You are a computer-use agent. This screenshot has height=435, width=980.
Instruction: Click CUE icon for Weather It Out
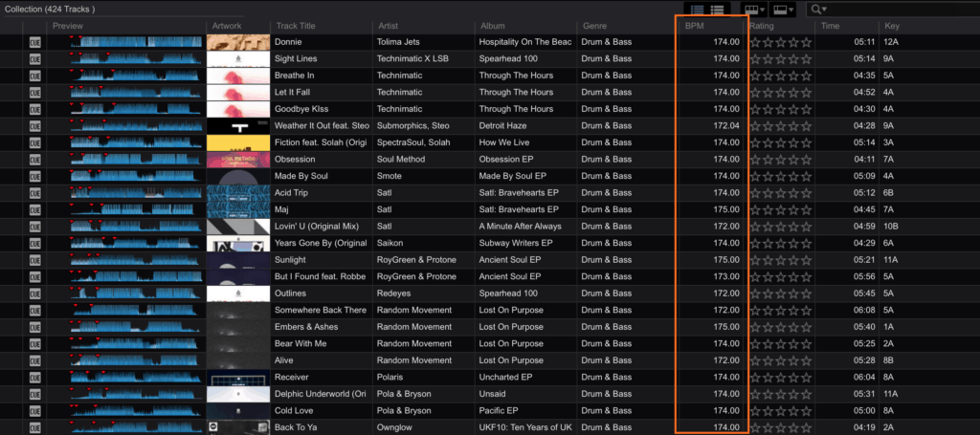tap(34, 126)
